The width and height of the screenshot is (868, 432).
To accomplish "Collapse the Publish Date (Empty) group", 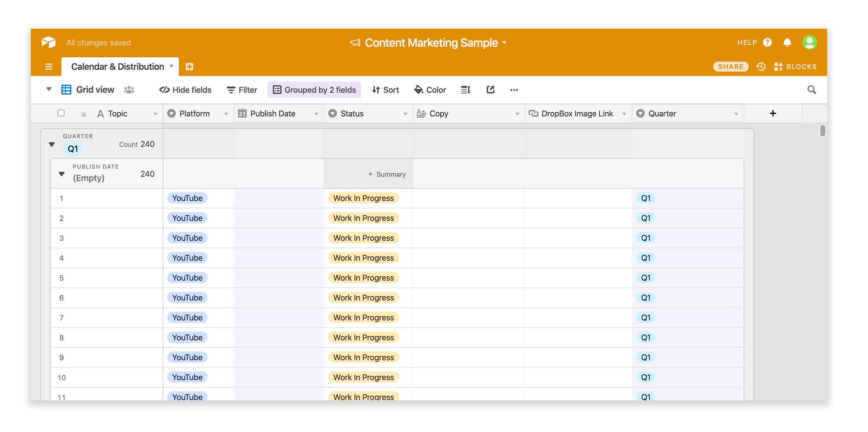I will coord(62,174).
